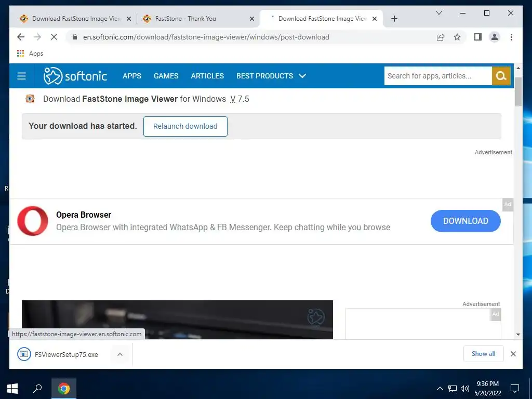Screen dimensions: 532x399
Task: Open the network tray icon
Action: coord(453,389)
